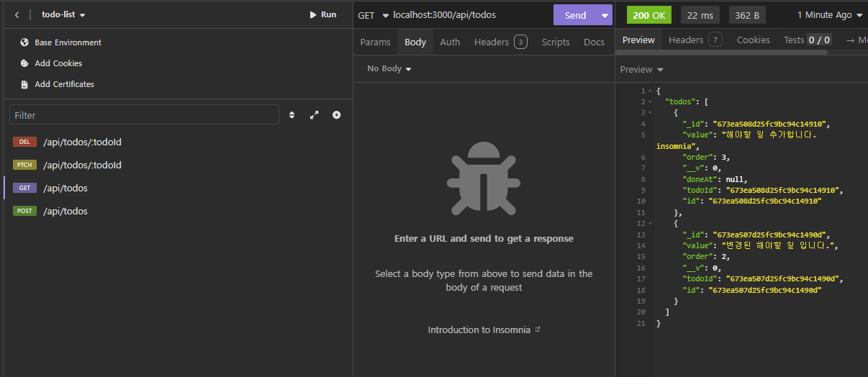Click the "doneAt": null line
Viewport: 868px width, 377px height.
[x=715, y=179]
